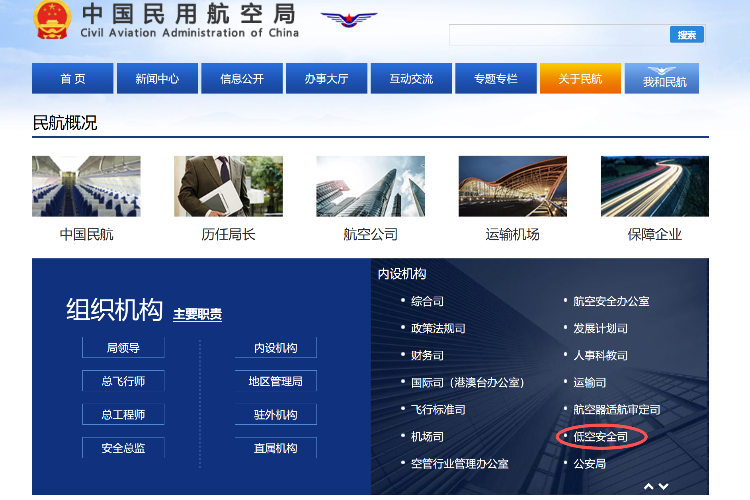Click the 总飞行师 button

(123, 381)
